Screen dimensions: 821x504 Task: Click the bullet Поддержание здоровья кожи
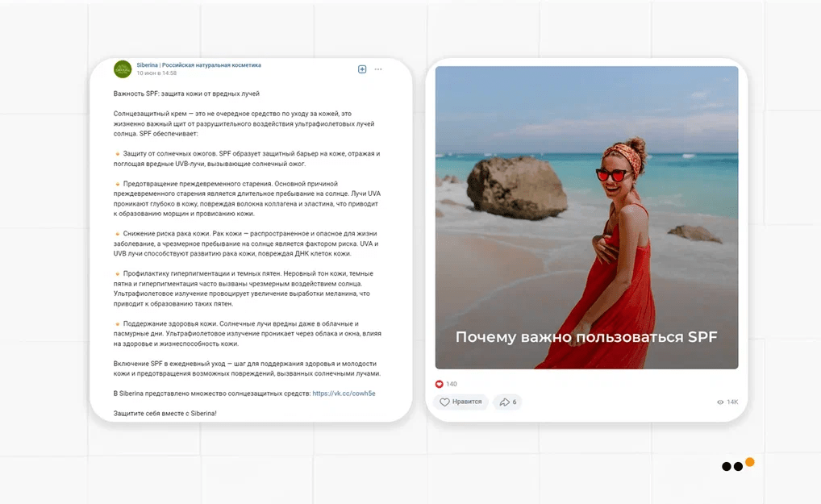[247, 333]
